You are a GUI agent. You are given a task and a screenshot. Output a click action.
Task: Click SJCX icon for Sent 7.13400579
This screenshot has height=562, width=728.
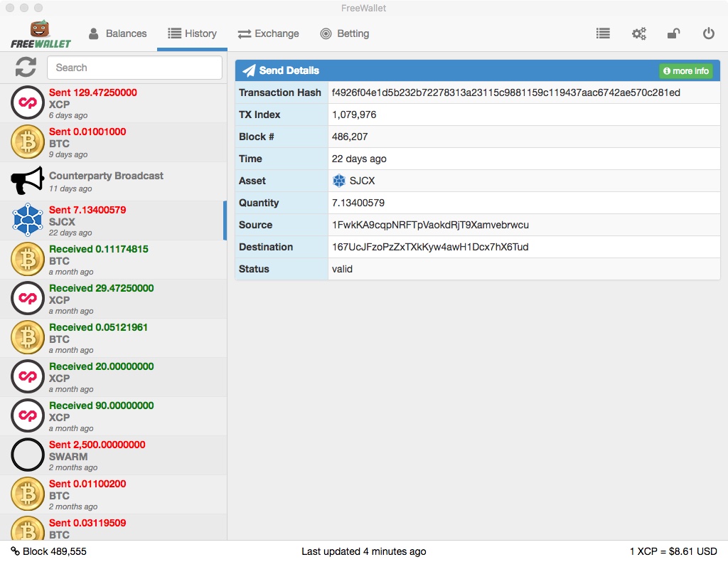(x=28, y=220)
